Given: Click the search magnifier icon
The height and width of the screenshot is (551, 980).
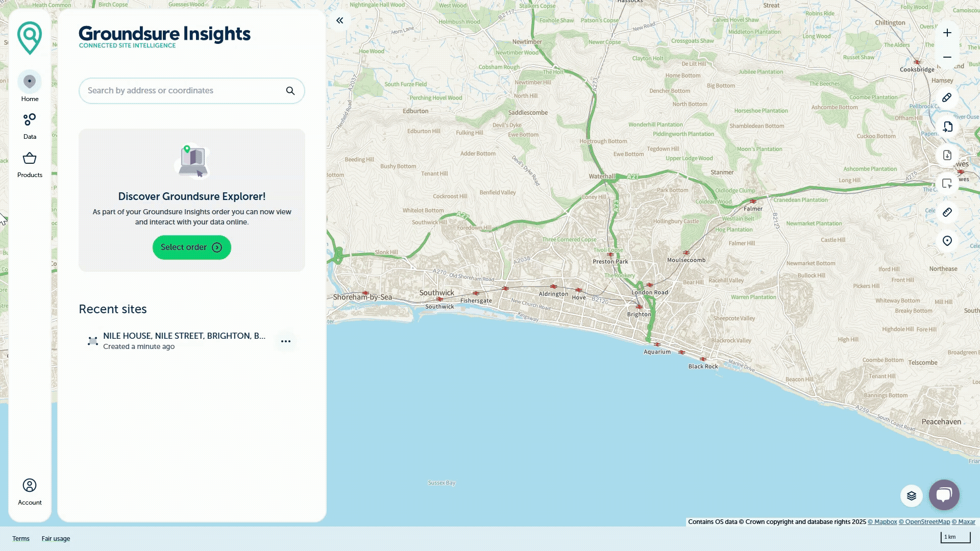Looking at the screenshot, I should [290, 91].
